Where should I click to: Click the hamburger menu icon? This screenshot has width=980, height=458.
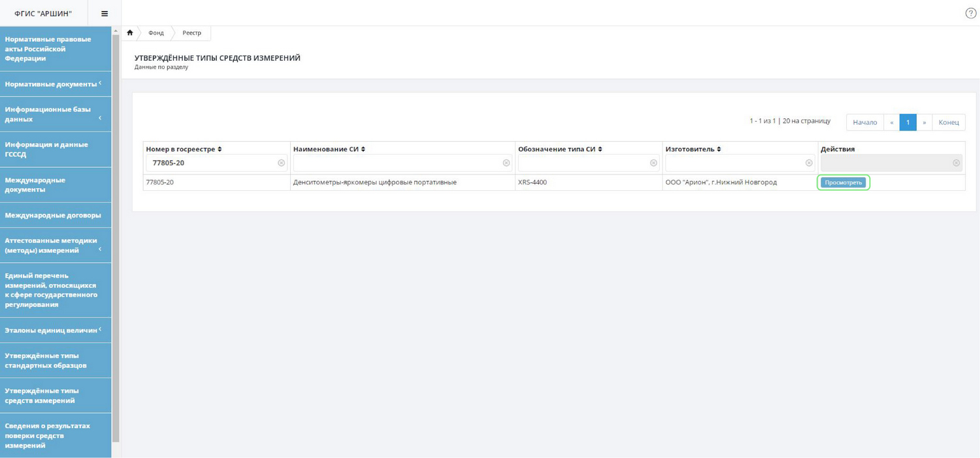click(105, 14)
